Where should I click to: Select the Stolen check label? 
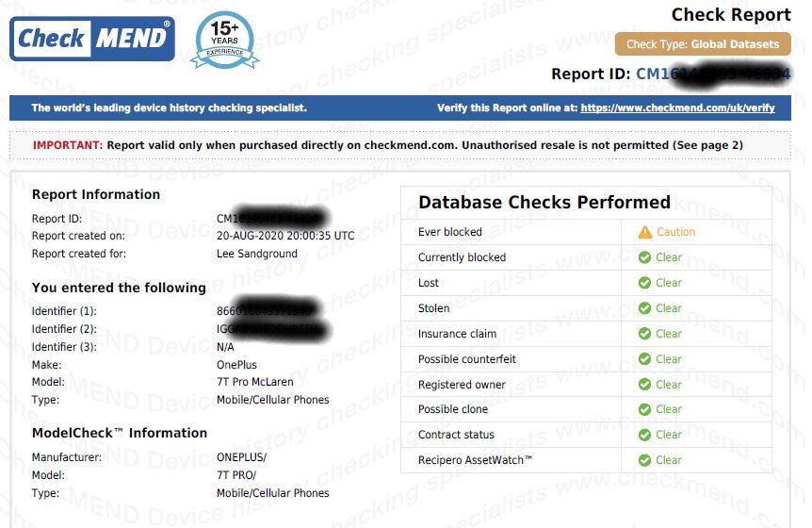[434, 308]
